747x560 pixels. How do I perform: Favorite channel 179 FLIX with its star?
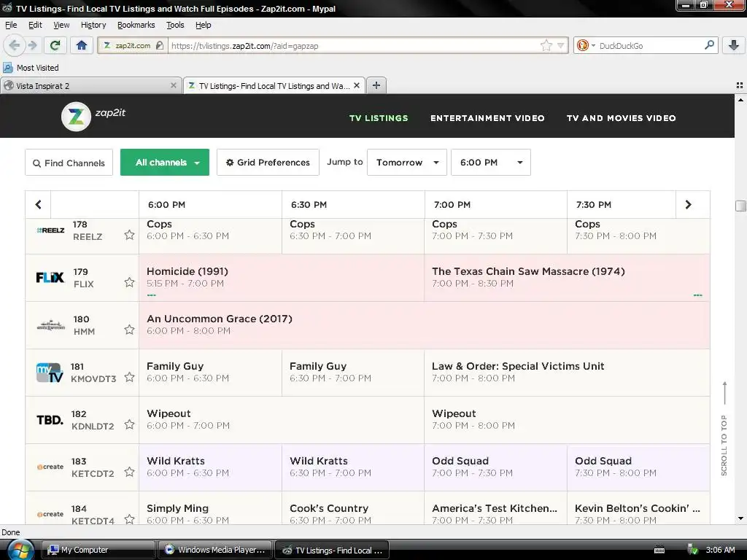129,282
